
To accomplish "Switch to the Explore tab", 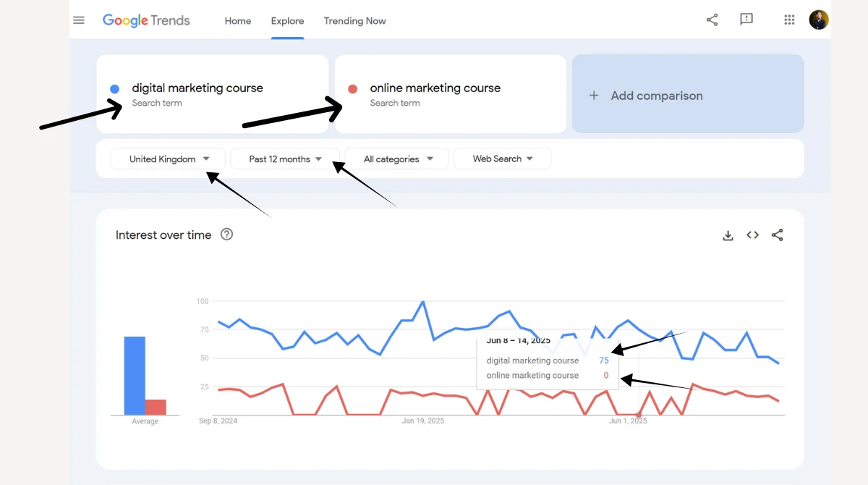I will pos(287,21).
